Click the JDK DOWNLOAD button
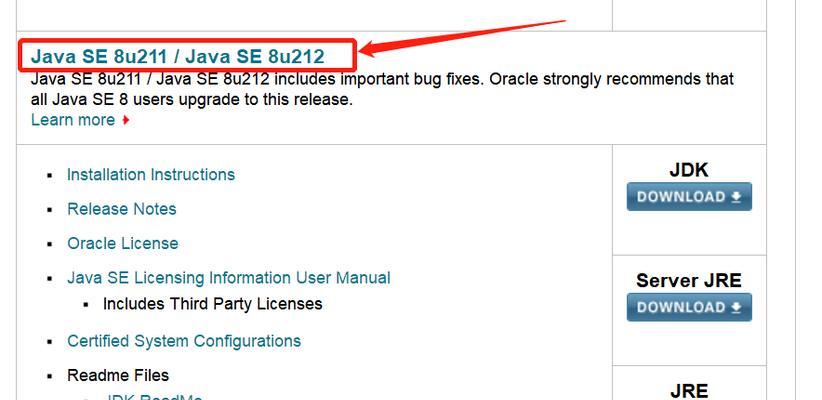 tap(689, 197)
